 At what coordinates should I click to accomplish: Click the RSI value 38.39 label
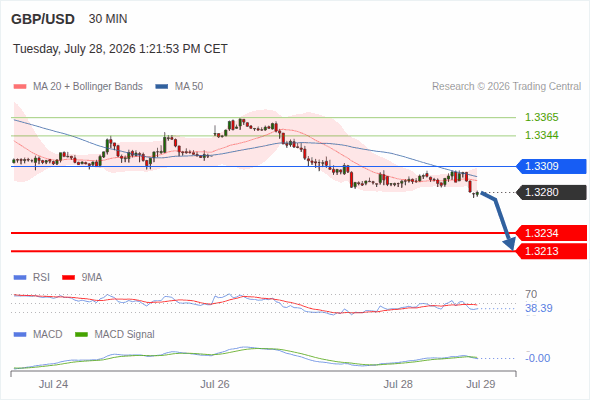539,309
